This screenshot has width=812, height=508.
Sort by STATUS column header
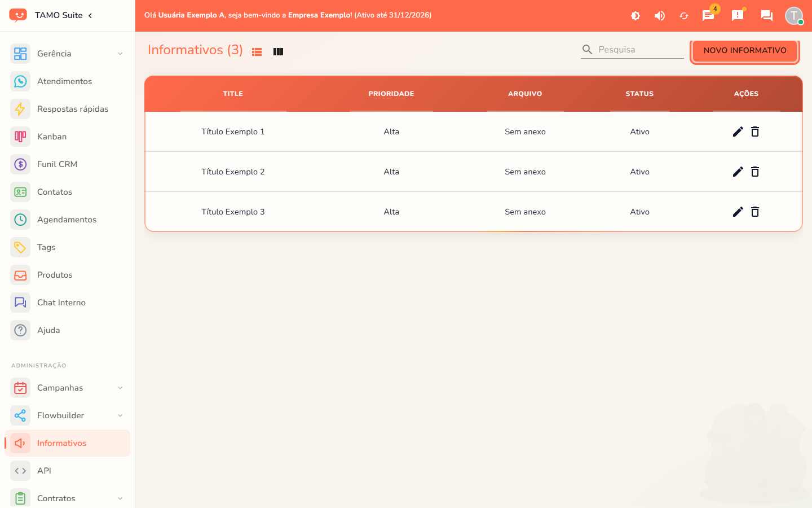pyautogui.click(x=639, y=94)
